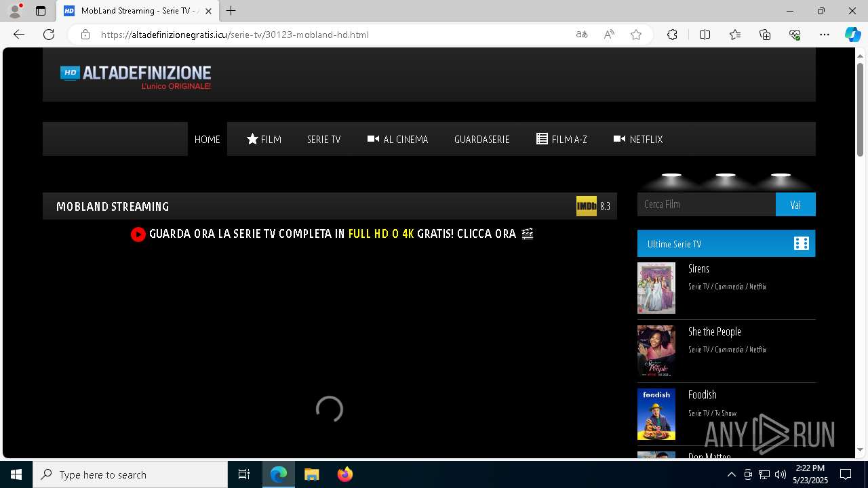Screen dimensions: 868x488
Task: Open a new tab with plus
Action: pyautogui.click(x=231, y=11)
